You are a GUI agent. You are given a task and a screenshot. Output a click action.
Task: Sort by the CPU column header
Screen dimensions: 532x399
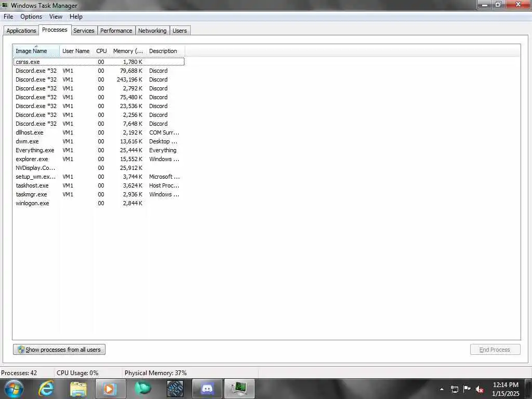(101, 51)
